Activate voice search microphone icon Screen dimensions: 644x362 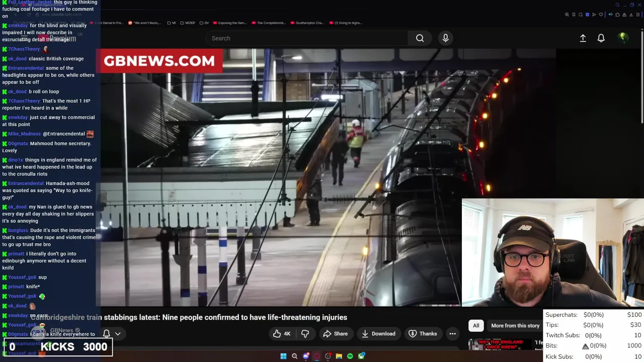click(x=445, y=38)
